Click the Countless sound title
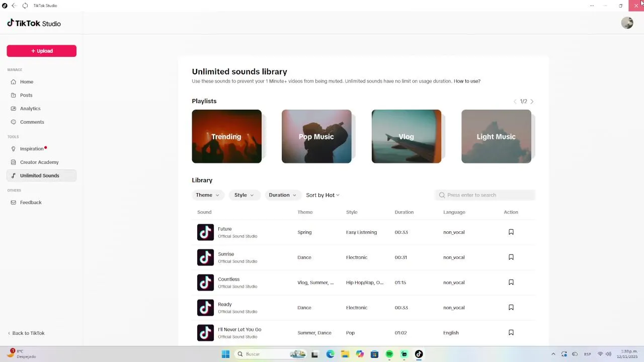Image resolution: width=644 pixels, height=362 pixels. pyautogui.click(x=228, y=279)
